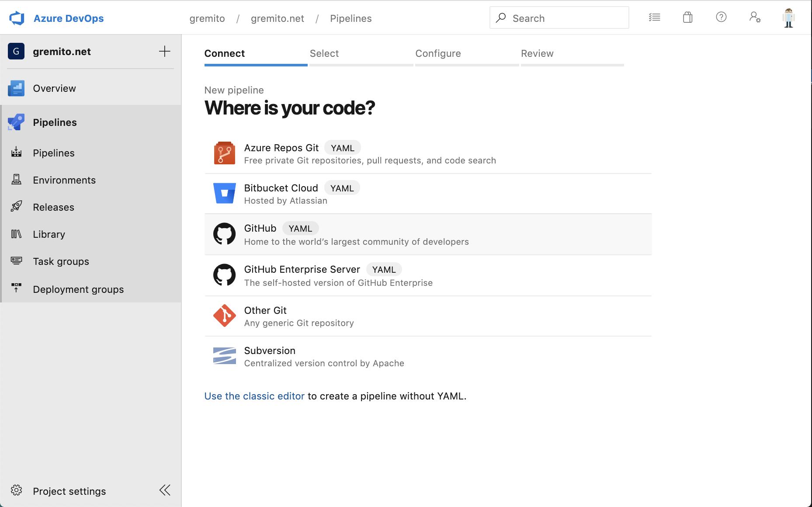Click the YAML badge beside Bitbucket Cloud
The height and width of the screenshot is (507, 812).
[342, 188]
